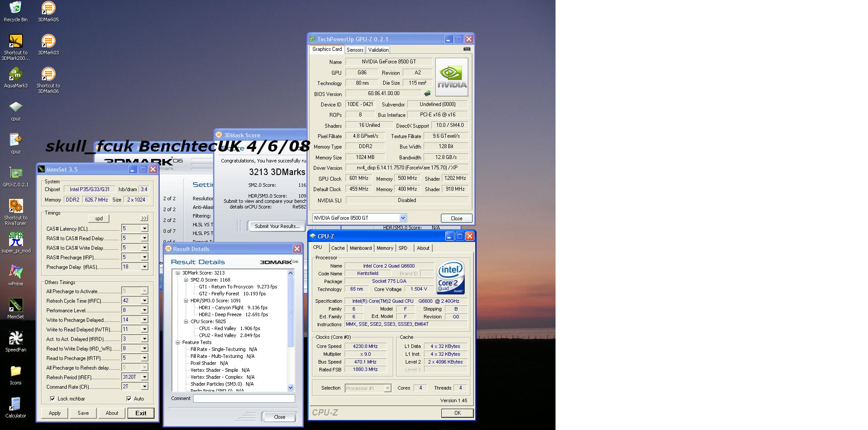868x430 pixels.
Task: Switch to the GPU-Z Validation tab
Action: tap(378, 50)
